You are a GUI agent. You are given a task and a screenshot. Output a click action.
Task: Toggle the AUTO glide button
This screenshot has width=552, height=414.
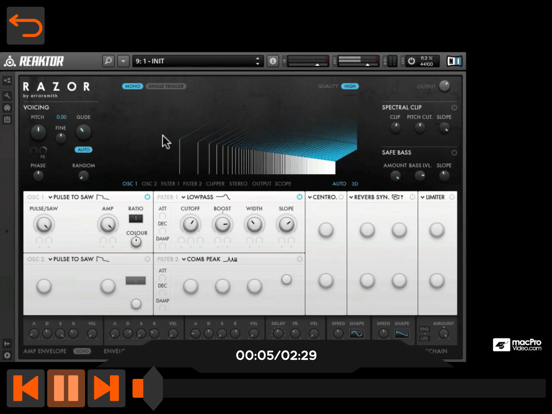coord(83,150)
